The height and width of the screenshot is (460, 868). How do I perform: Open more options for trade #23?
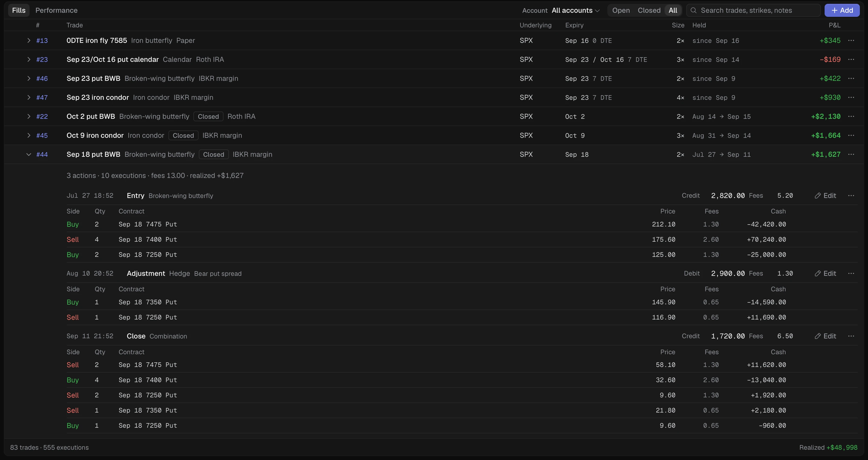point(851,59)
